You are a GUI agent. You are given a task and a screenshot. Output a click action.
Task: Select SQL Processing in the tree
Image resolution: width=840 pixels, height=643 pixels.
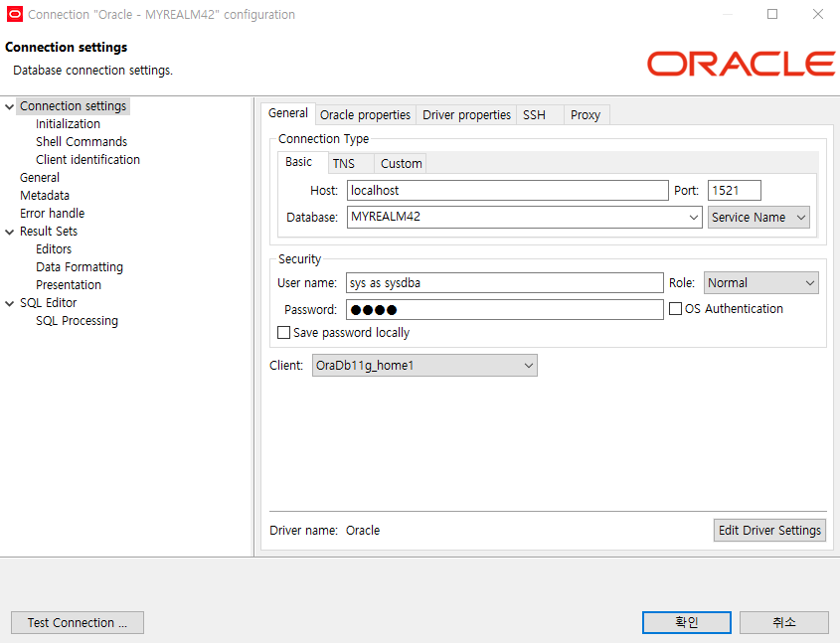[x=78, y=321]
